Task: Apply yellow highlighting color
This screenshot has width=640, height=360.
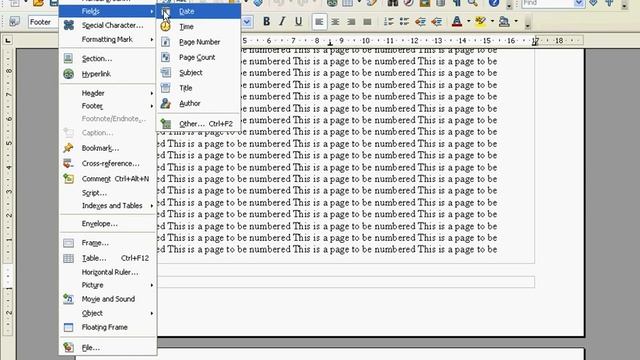Action: coord(481,22)
